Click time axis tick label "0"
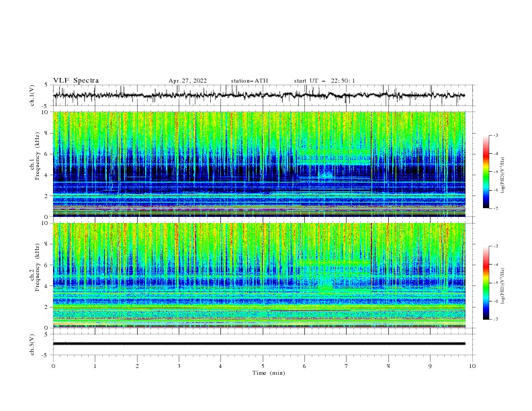The image size is (532, 411). pyautogui.click(x=53, y=366)
